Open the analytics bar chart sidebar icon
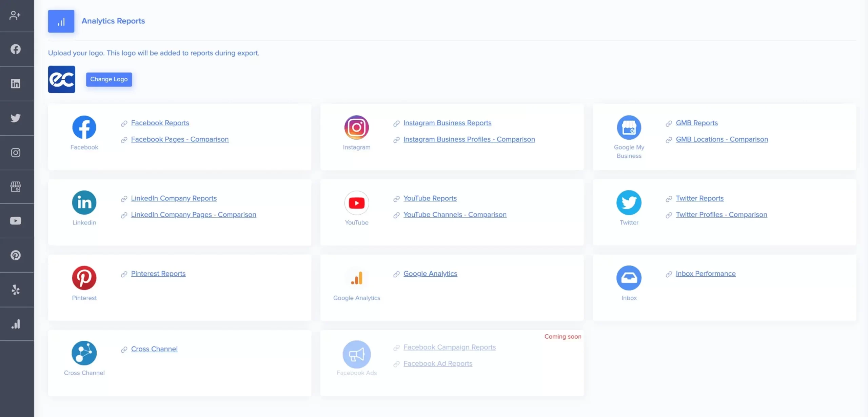 [x=15, y=324]
